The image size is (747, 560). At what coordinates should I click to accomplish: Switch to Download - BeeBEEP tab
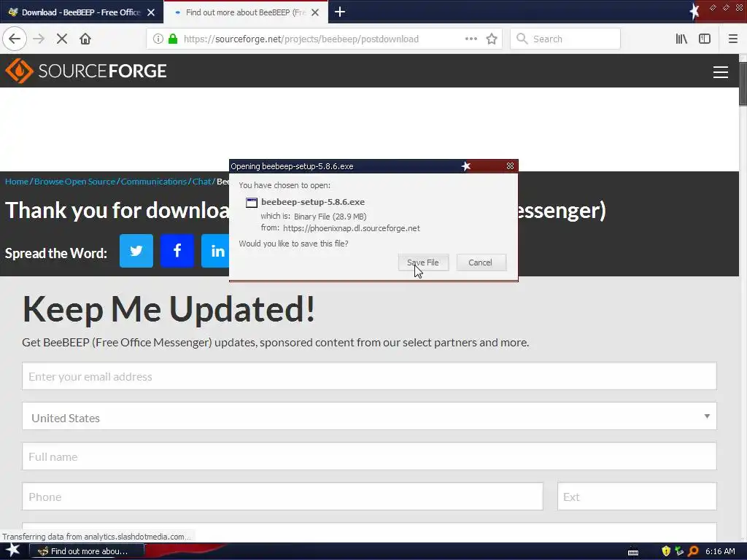point(82,12)
